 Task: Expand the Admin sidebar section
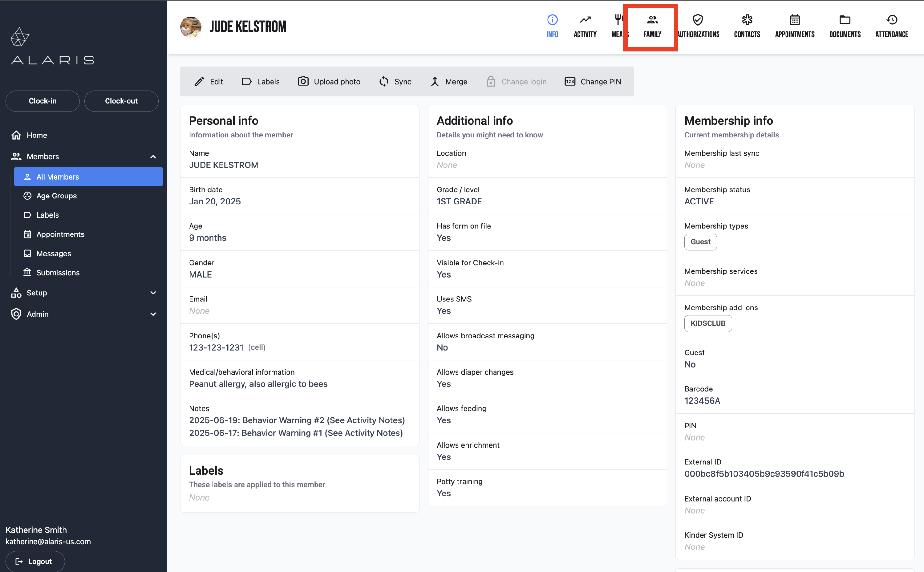(153, 314)
